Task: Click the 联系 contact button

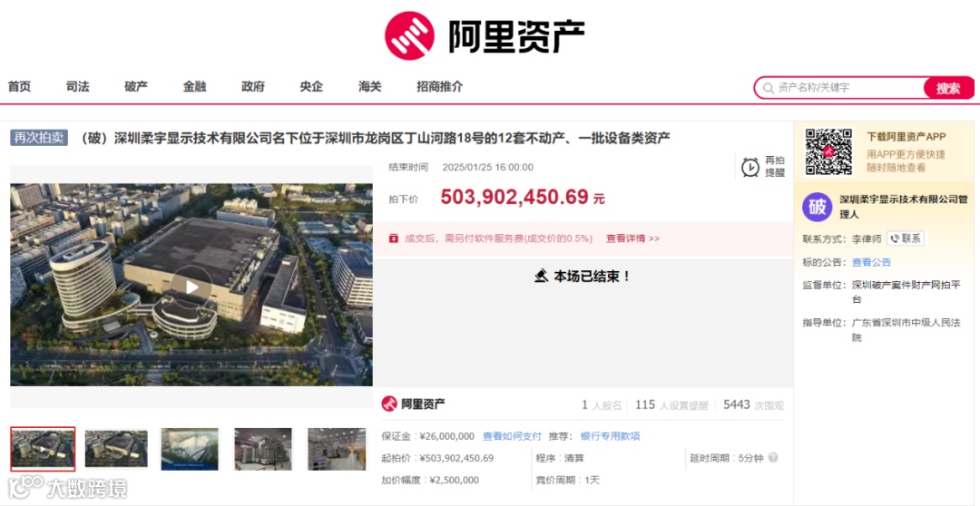Action: 905,238
